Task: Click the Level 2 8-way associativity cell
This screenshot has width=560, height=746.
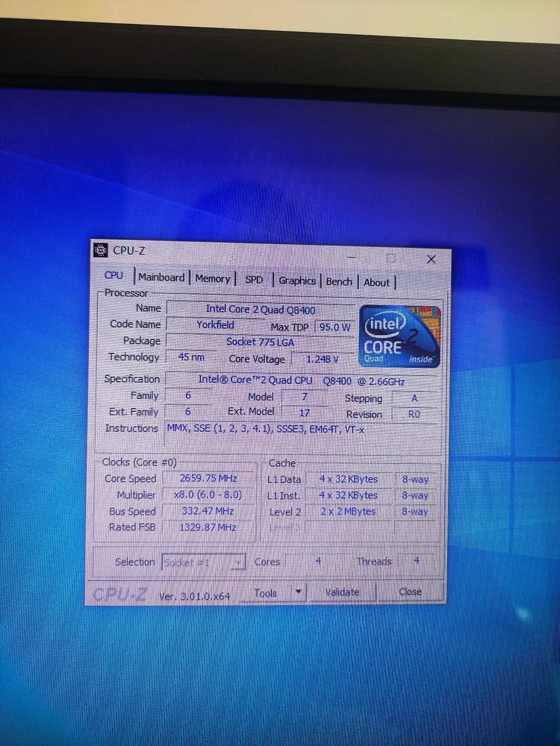Action: pyautogui.click(x=415, y=512)
